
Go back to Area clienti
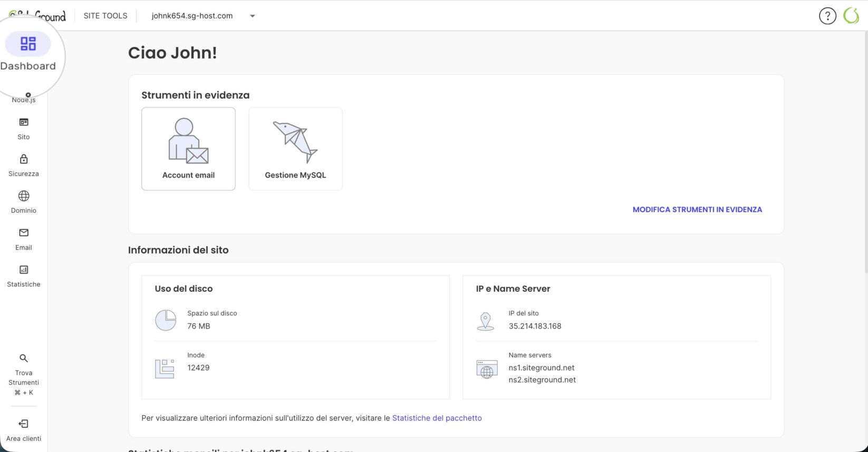[x=24, y=430]
